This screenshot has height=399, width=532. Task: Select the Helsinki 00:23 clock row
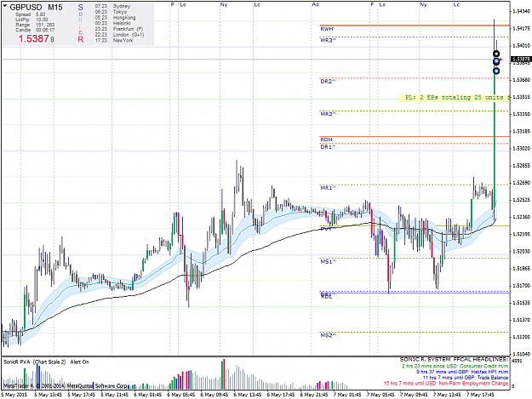click(112, 23)
